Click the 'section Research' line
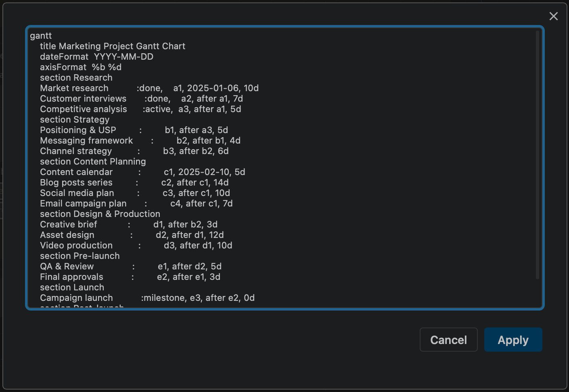569x392 pixels. click(x=76, y=78)
